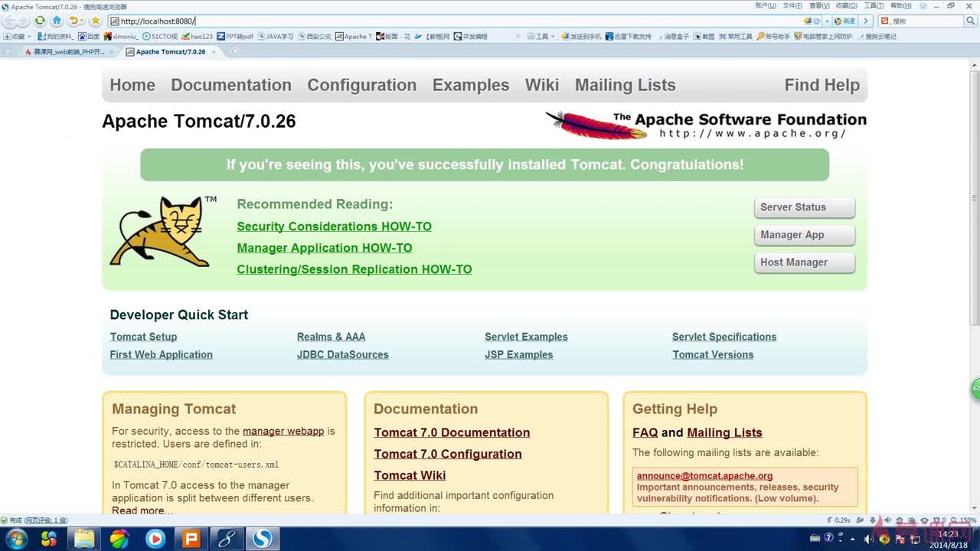Open the Mailing Lists nav item in the top bar
980x551 pixels.
point(626,85)
